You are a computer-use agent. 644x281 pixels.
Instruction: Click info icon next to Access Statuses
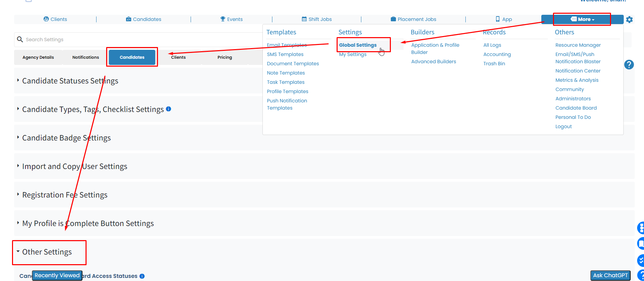tap(142, 276)
